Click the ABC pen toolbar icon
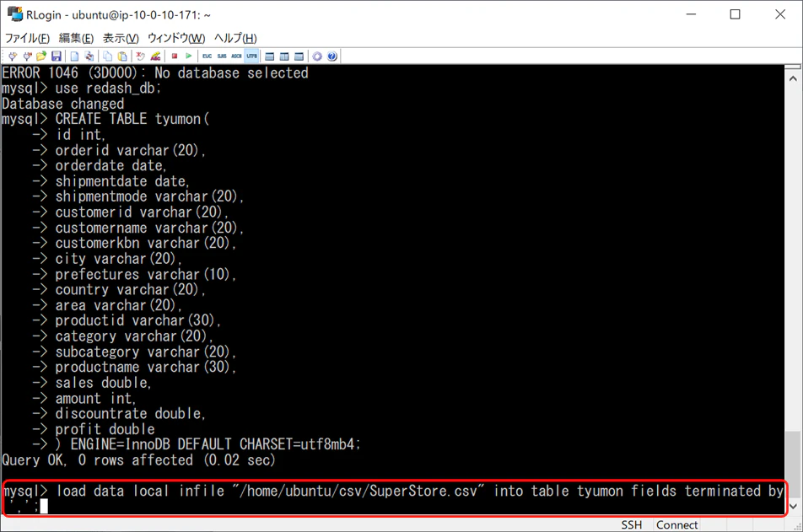Viewport: 803px width, 532px height. [156, 56]
